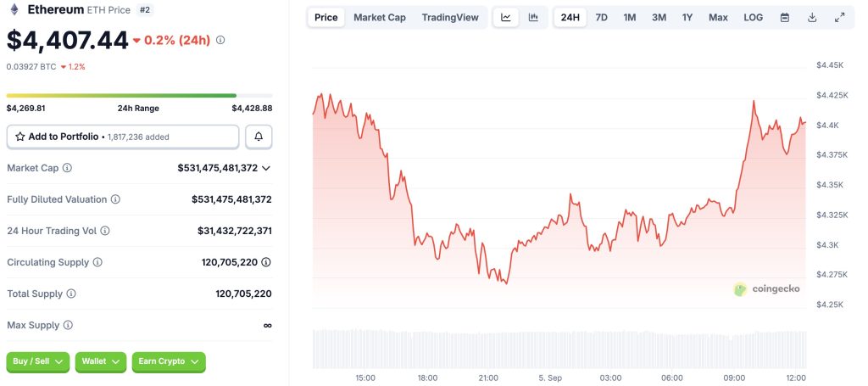
Task: Select the 1Y time range
Action: point(687,17)
